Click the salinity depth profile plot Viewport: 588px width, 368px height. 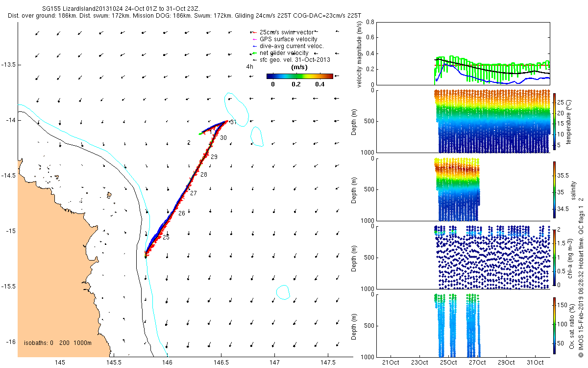click(x=462, y=189)
